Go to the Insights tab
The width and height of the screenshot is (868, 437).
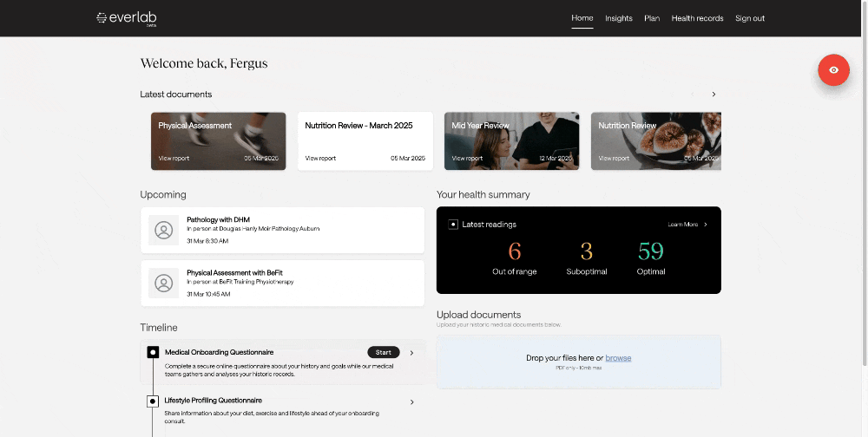(619, 18)
